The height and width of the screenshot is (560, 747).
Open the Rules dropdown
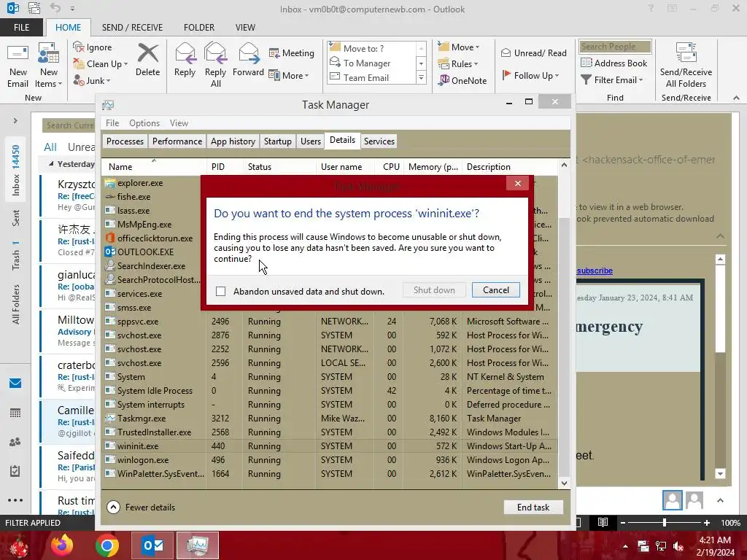point(458,64)
